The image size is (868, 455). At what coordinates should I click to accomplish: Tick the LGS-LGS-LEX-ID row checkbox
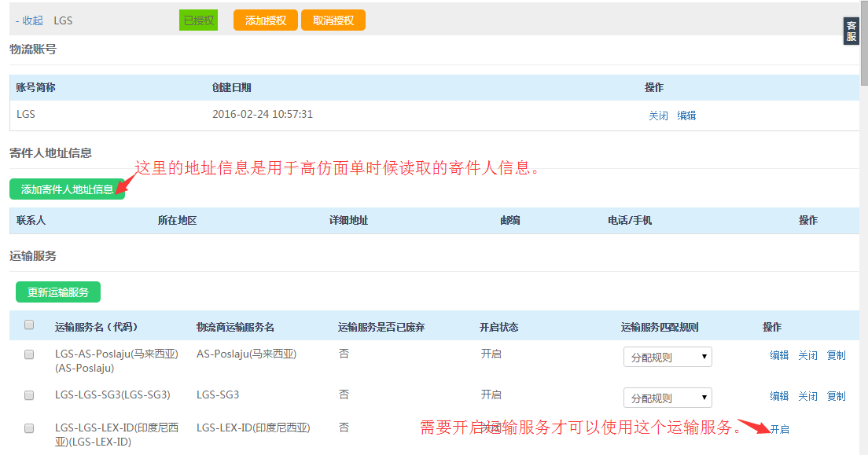[x=29, y=428]
